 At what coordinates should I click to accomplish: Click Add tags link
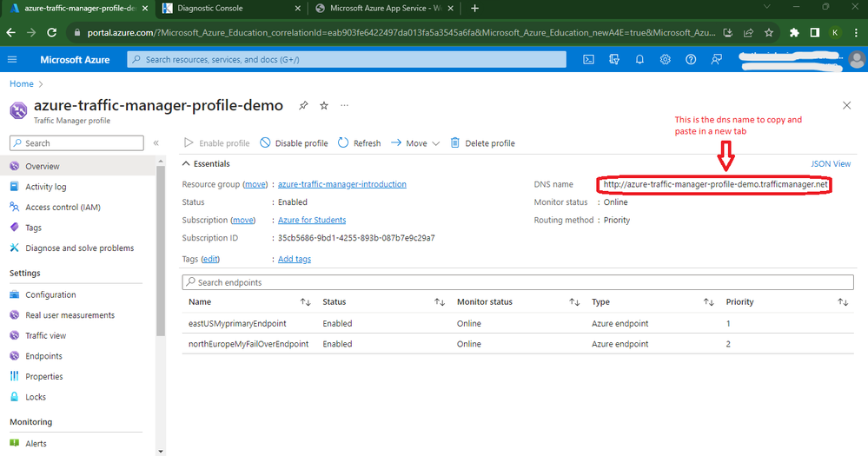click(295, 259)
